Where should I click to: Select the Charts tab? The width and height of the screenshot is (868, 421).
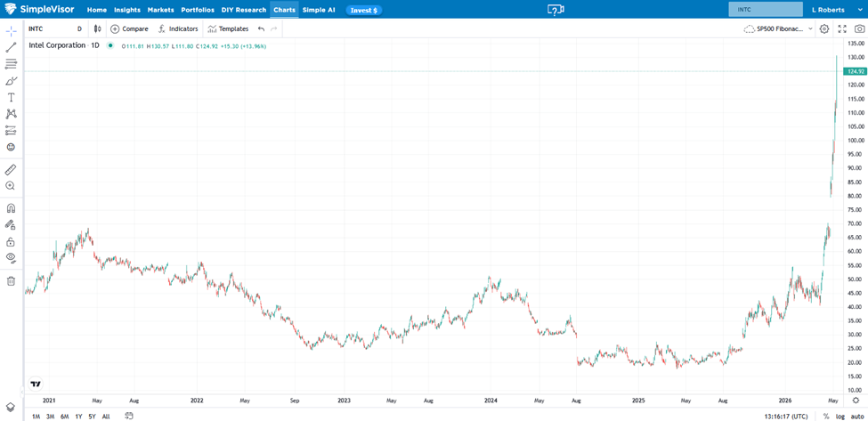coord(285,10)
